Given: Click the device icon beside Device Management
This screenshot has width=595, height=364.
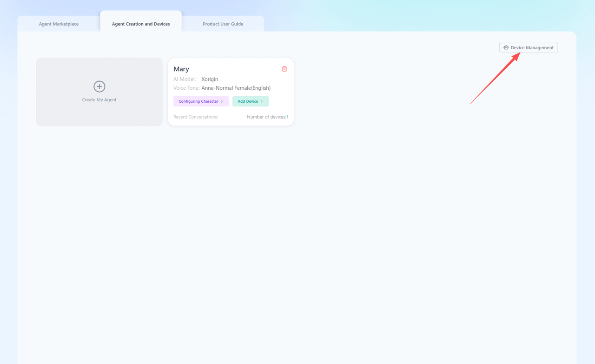Looking at the screenshot, I should 506,47.
